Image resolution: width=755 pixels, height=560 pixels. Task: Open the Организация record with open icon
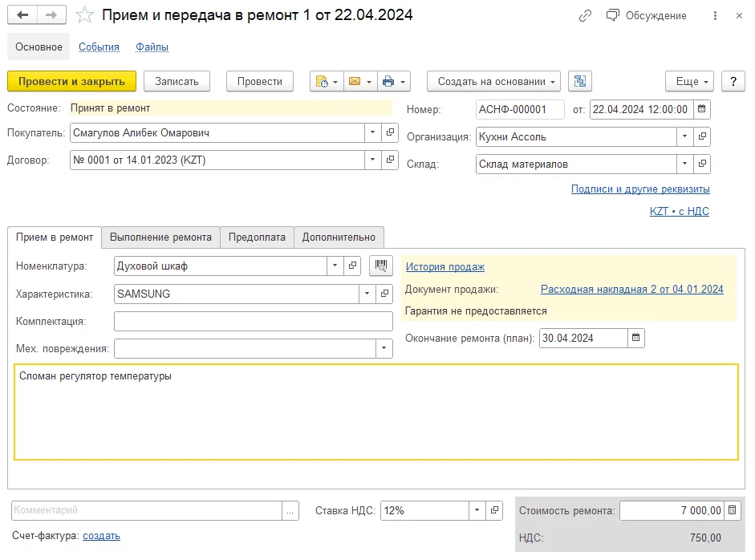click(x=702, y=136)
